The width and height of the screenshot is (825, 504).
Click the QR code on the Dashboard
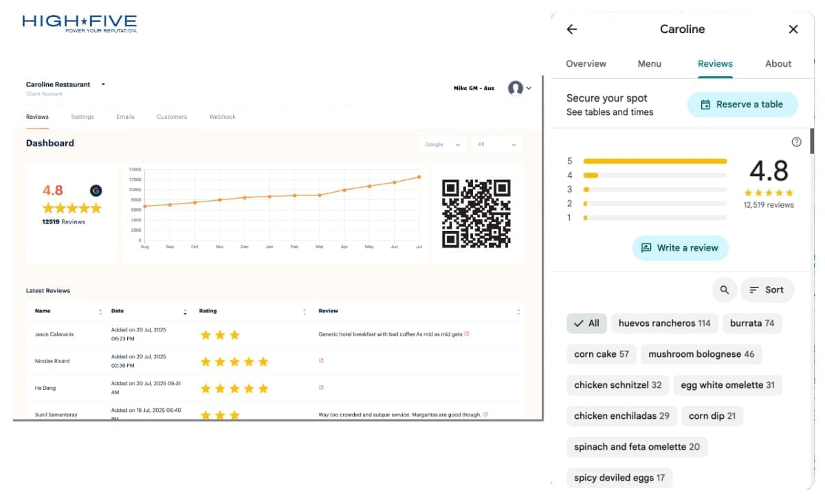tap(477, 213)
